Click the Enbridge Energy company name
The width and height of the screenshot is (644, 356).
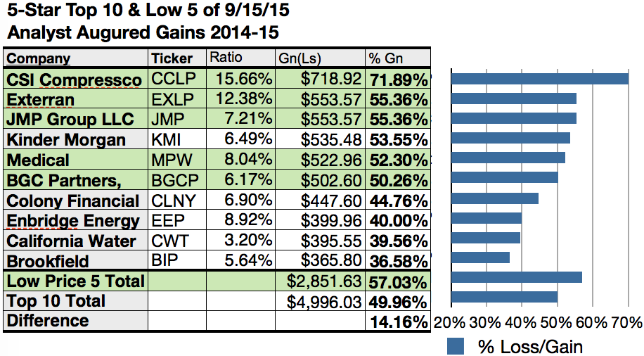[x=73, y=221]
